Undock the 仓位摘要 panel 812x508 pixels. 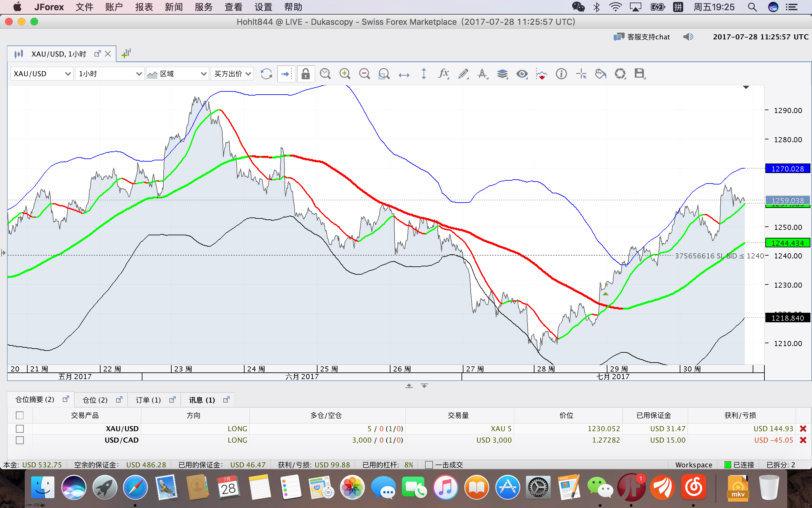(x=66, y=399)
